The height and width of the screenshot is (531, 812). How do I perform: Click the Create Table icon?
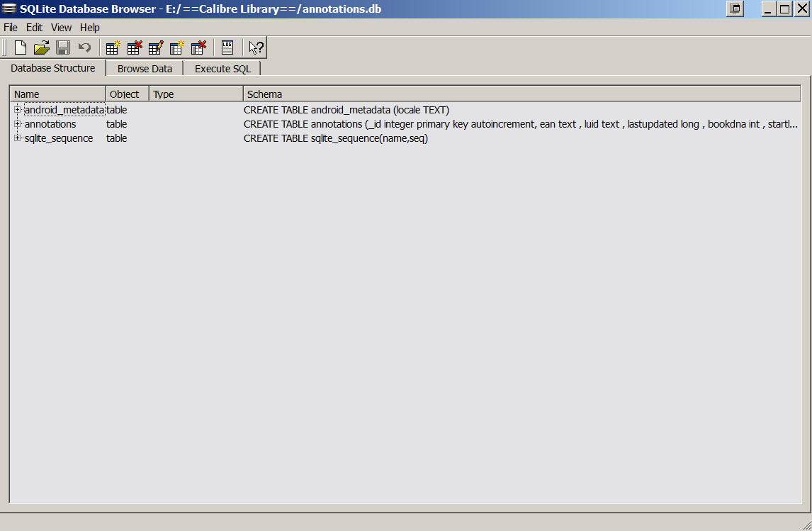(113, 47)
